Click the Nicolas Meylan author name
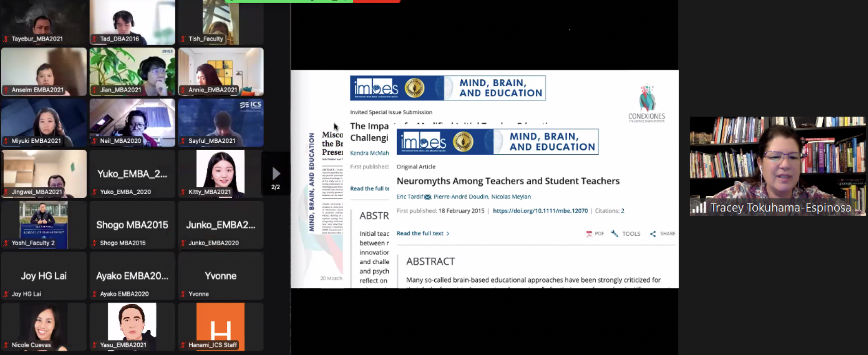Viewport: 868px width, 355px height. coord(511,197)
